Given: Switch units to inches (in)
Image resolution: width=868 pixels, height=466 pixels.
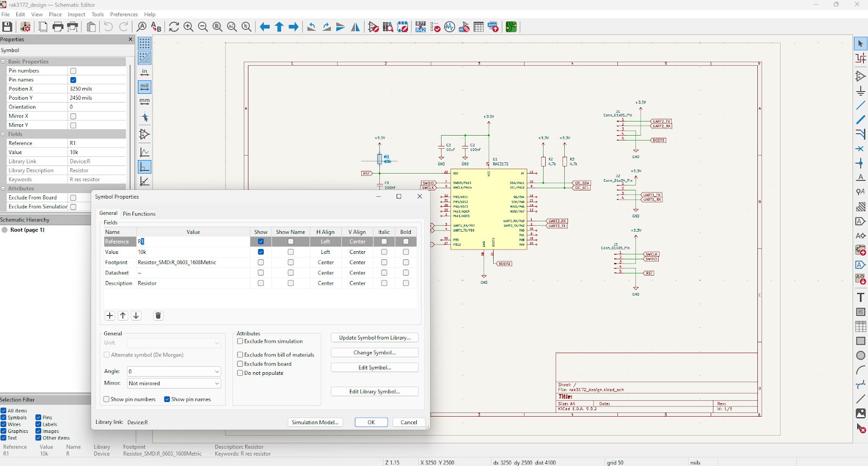Looking at the screenshot, I should tap(144, 72).
